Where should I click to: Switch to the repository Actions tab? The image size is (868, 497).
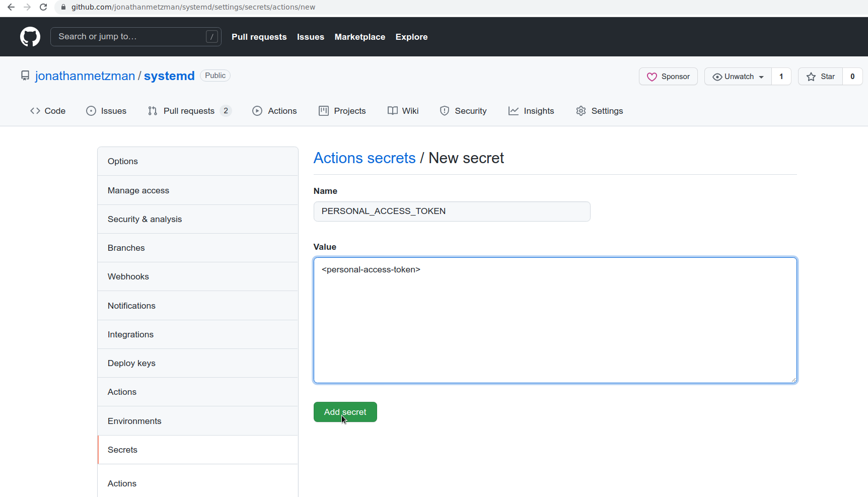pyautogui.click(x=274, y=111)
